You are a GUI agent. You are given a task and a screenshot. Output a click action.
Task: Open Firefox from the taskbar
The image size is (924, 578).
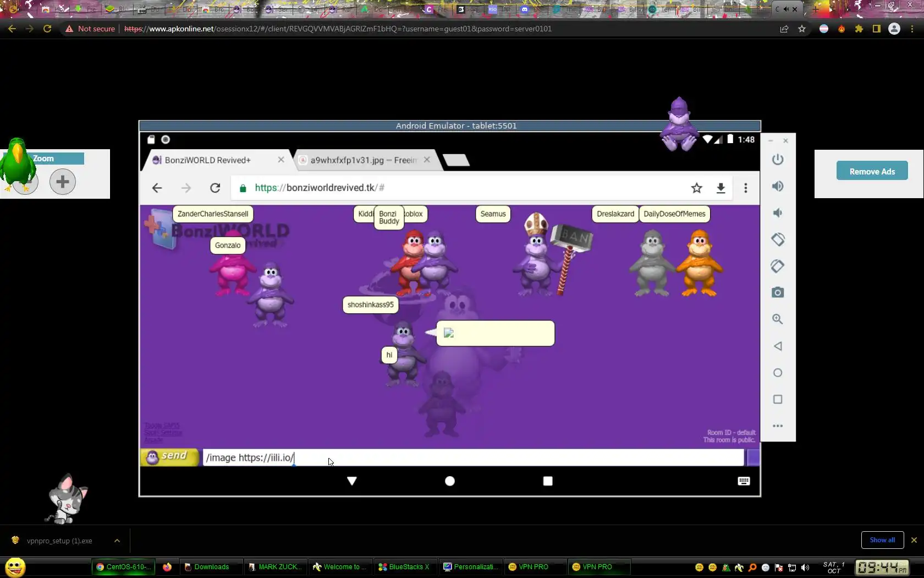coord(167,567)
